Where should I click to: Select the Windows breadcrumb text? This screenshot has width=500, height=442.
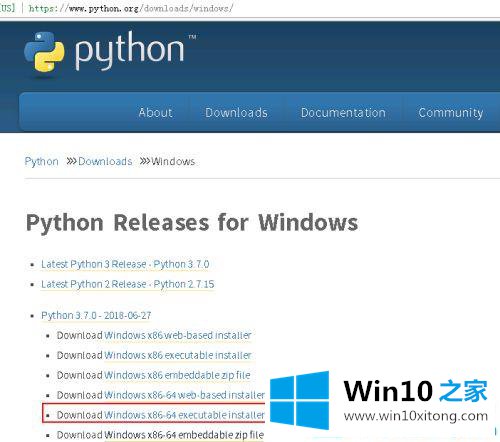point(173,161)
